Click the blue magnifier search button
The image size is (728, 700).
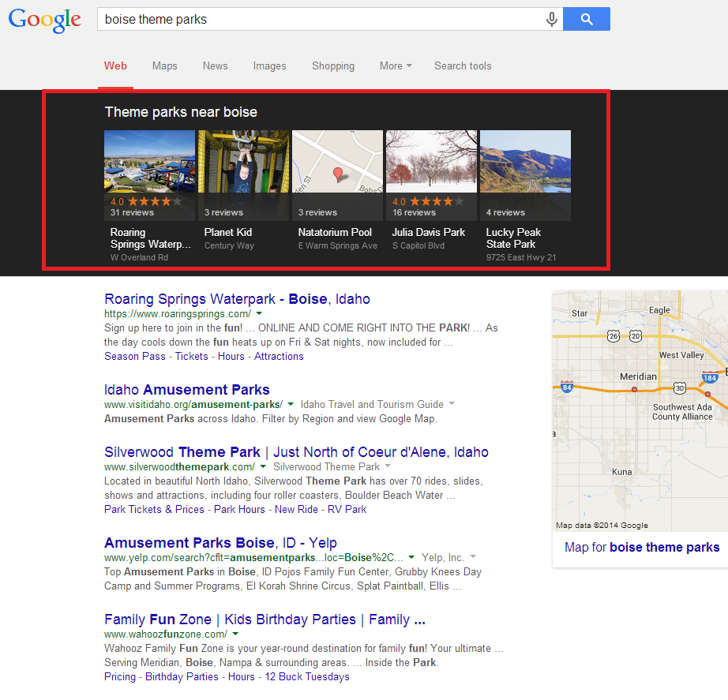tap(587, 19)
